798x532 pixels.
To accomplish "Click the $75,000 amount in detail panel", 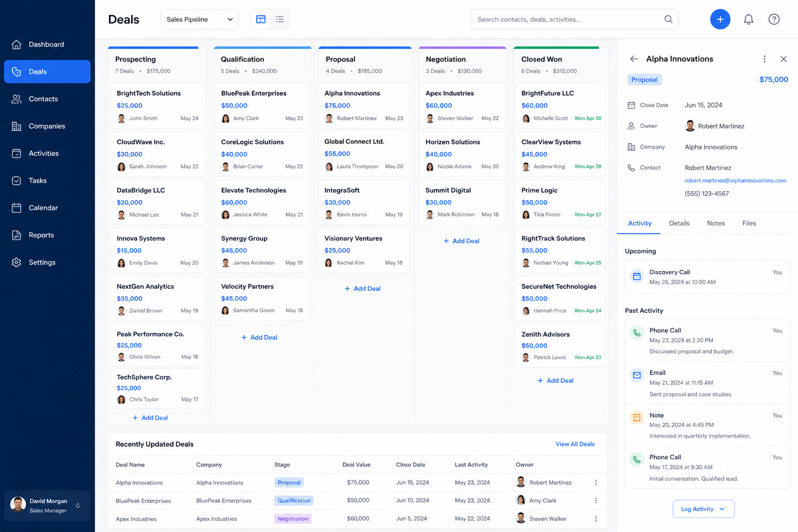I will point(774,79).
